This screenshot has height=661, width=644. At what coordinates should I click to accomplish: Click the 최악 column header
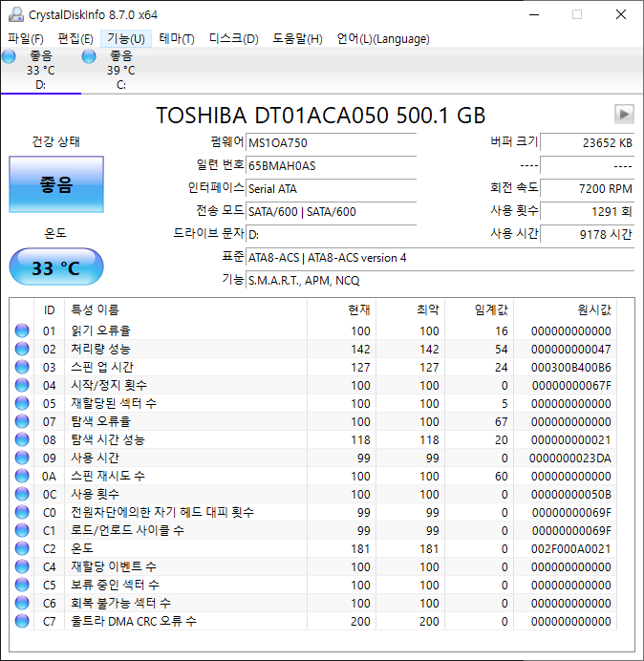[410, 309]
